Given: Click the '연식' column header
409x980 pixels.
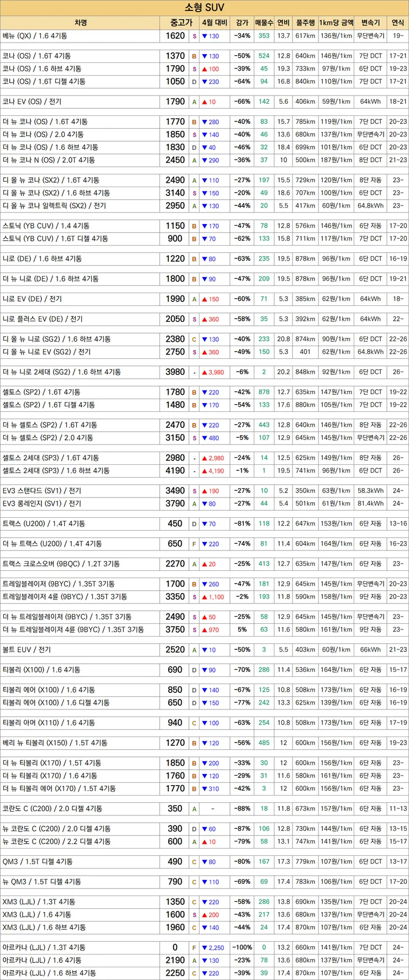Looking at the screenshot, I should pyautogui.click(x=398, y=23).
